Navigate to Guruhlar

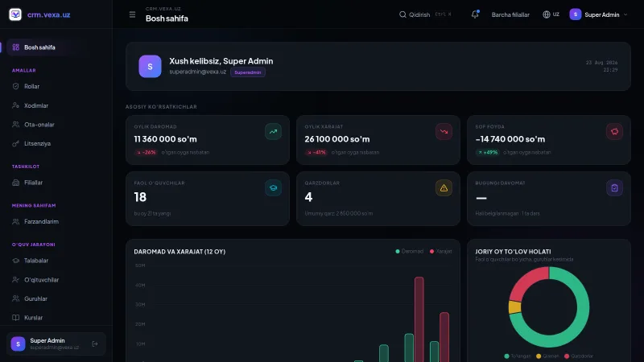[x=56, y=298]
